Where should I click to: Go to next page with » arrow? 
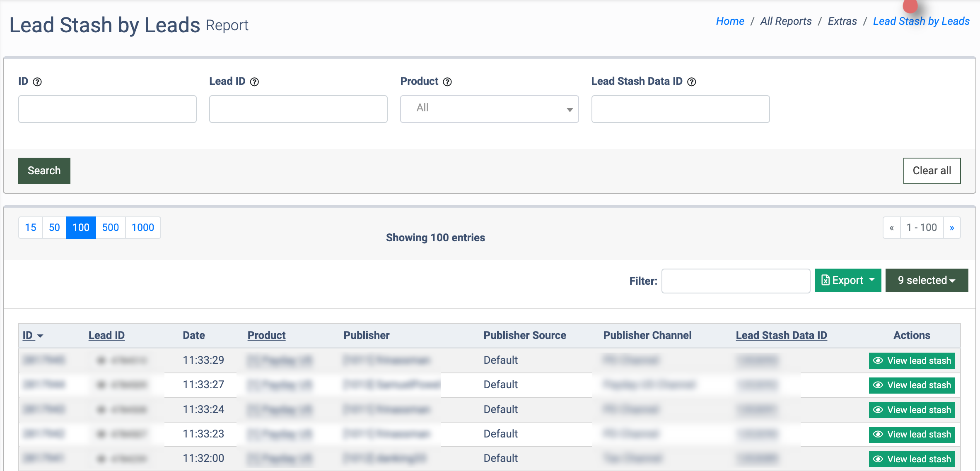[952, 228]
